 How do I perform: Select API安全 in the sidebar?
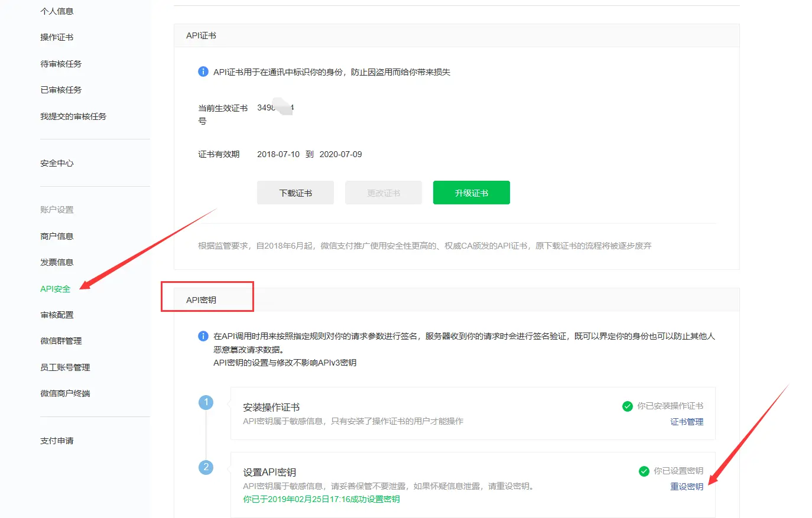pyautogui.click(x=55, y=289)
